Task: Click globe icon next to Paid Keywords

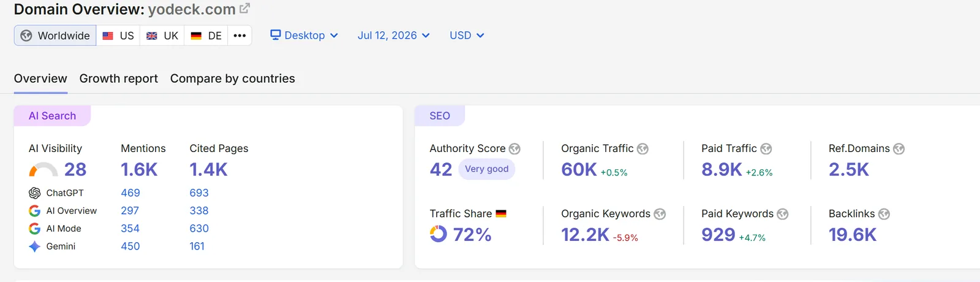Action: [783, 214]
